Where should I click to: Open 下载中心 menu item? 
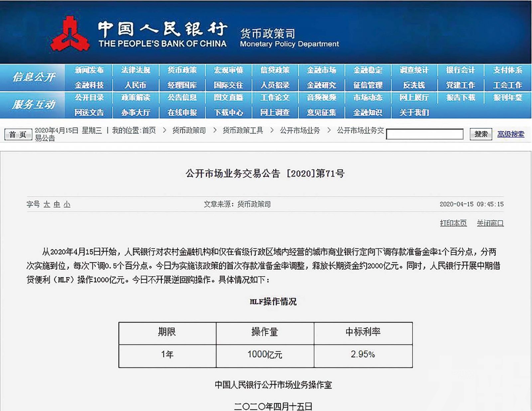(228, 112)
